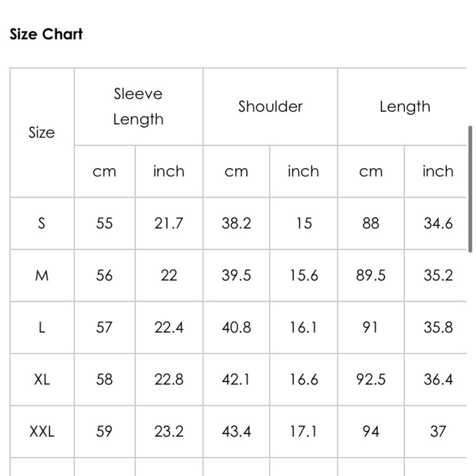The width and height of the screenshot is (476, 476).
Task: Click the 21.7 sleeve inch cell
Action: pyautogui.click(x=169, y=223)
